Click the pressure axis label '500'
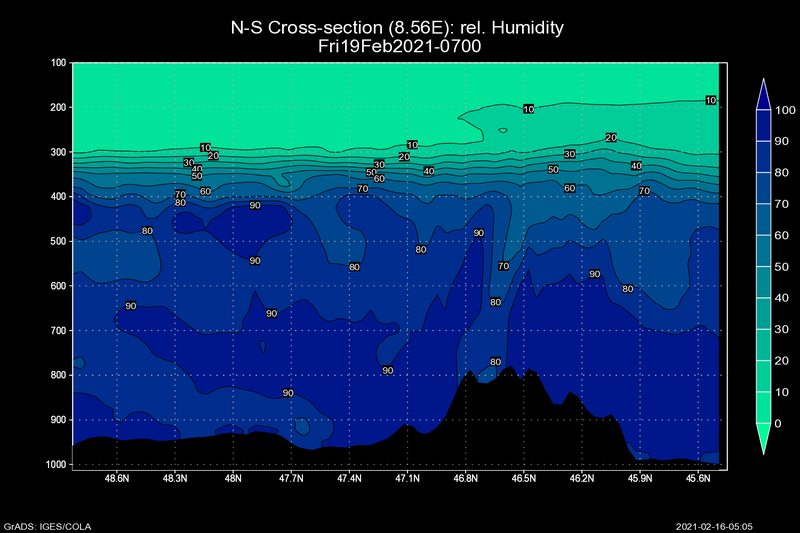This screenshot has height=533, width=800. click(x=59, y=241)
